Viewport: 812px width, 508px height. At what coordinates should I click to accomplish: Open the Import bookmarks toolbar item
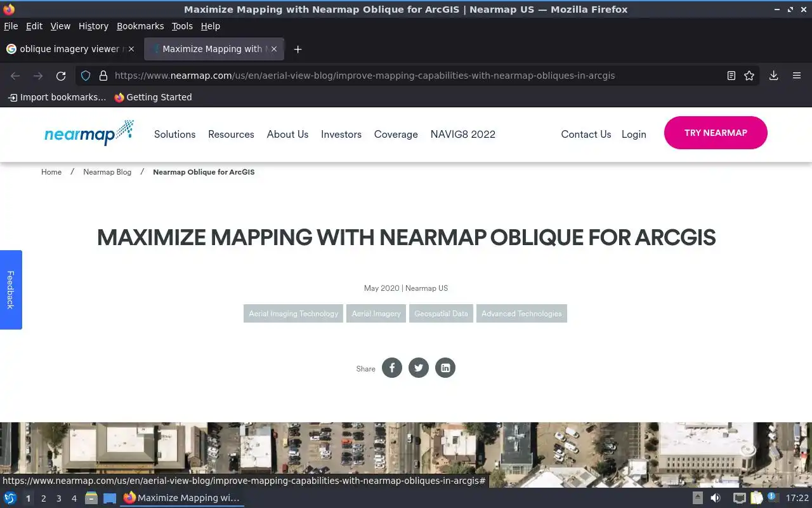tap(57, 97)
